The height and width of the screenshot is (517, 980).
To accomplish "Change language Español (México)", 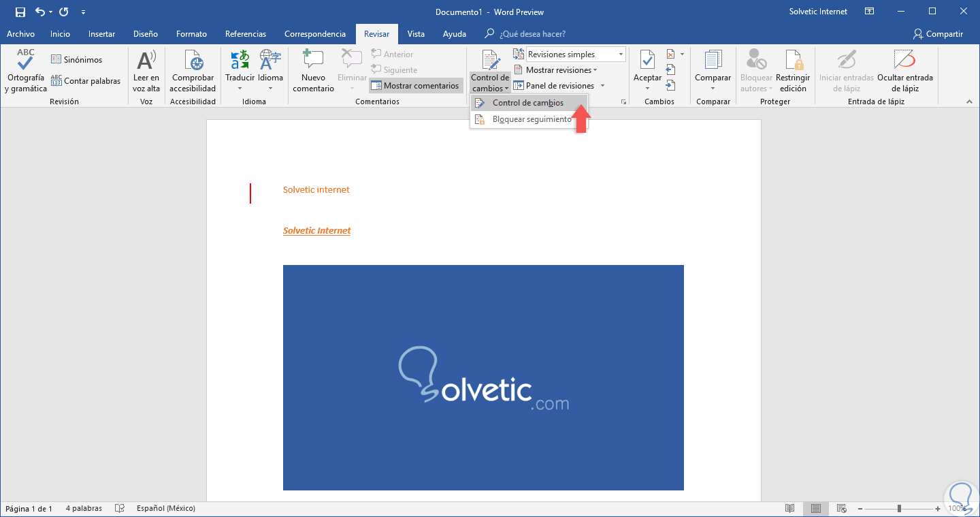I will (x=166, y=509).
